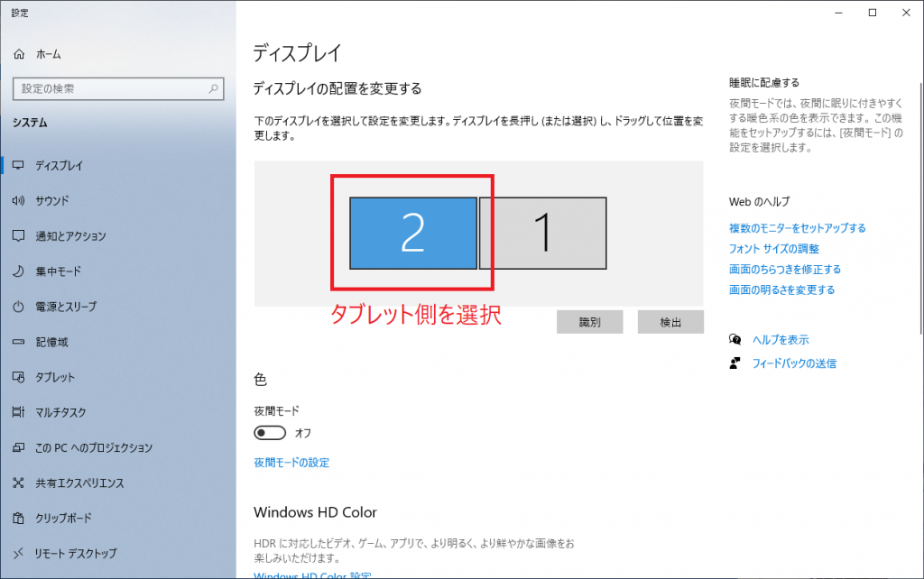924x579 pixels.
Task: Click the search magnifier icon
Action: click(x=213, y=89)
